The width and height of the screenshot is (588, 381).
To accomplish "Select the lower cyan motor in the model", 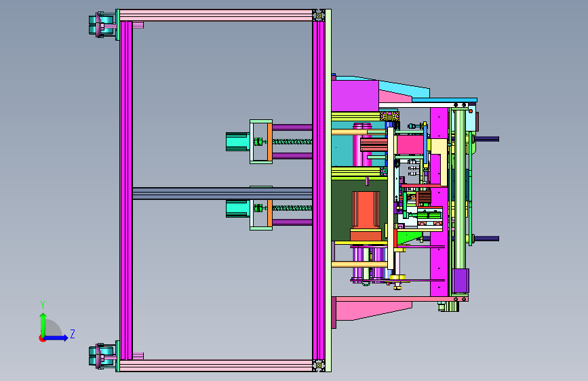I will click(x=238, y=209).
